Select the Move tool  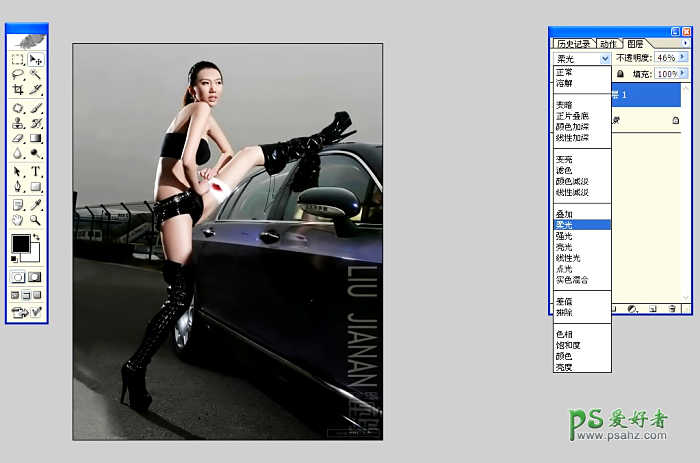[x=35, y=60]
